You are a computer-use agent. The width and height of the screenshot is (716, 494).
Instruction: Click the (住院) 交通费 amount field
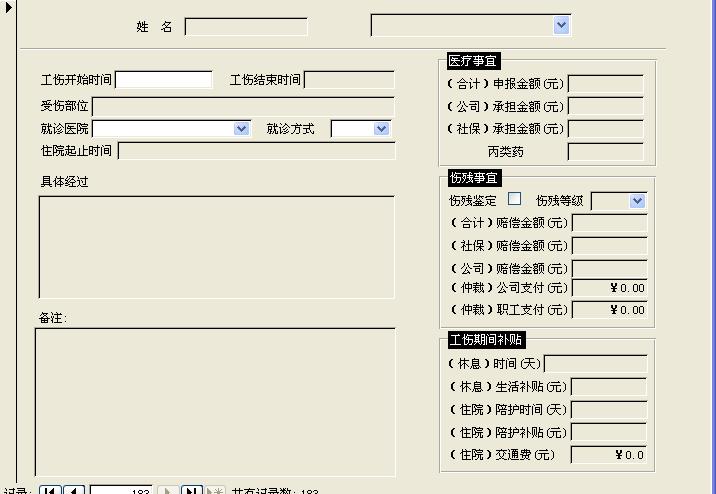click(609, 455)
